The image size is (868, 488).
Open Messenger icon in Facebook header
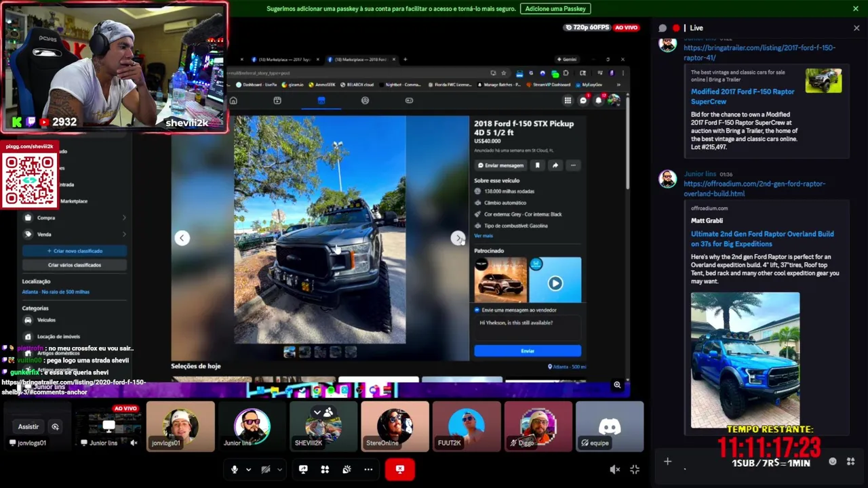pyautogui.click(x=583, y=100)
